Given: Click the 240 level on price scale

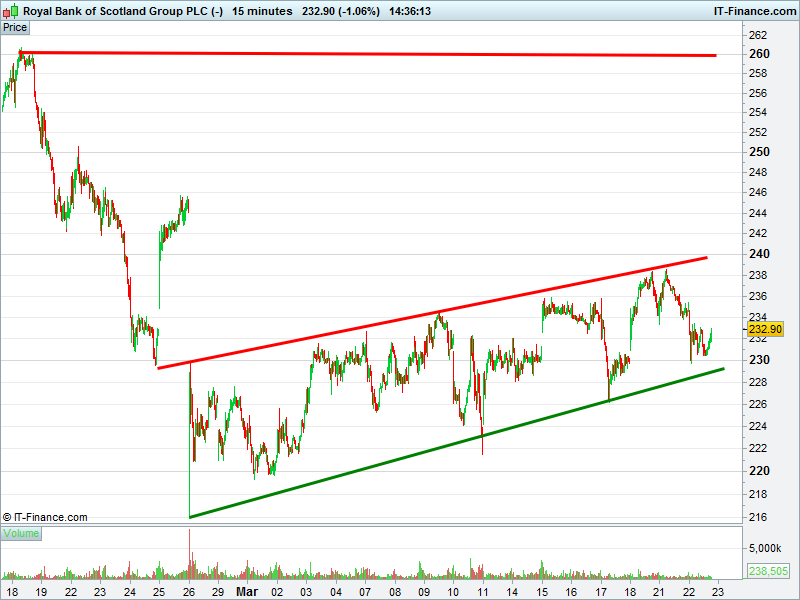Looking at the screenshot, I should [x=759, y=254].
